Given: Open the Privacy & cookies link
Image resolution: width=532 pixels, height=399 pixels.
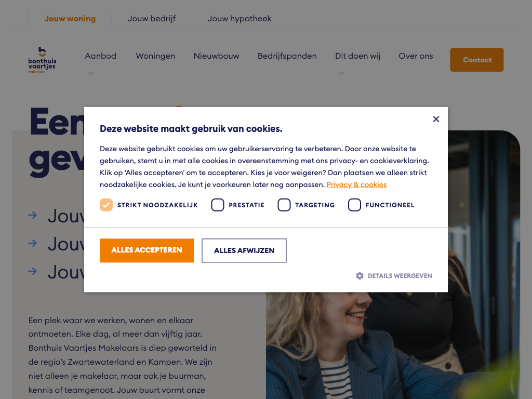Looking at the screenshot, I should [356, 184].
